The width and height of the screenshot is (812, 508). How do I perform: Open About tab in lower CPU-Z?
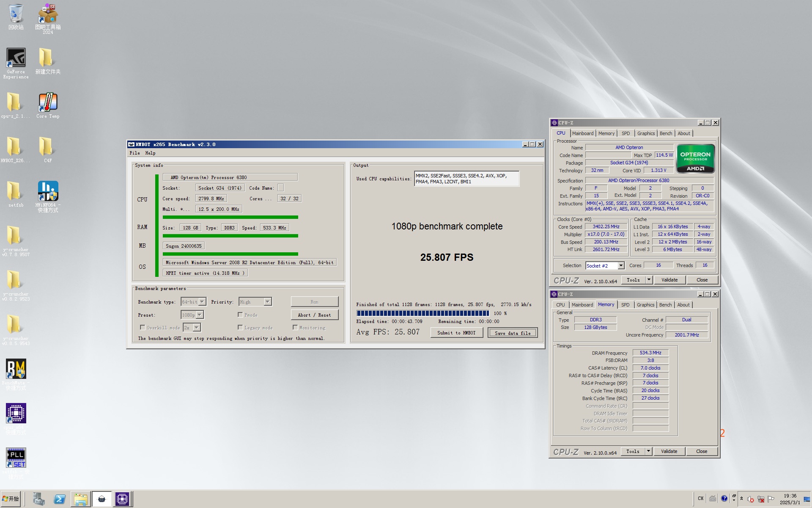683,305
